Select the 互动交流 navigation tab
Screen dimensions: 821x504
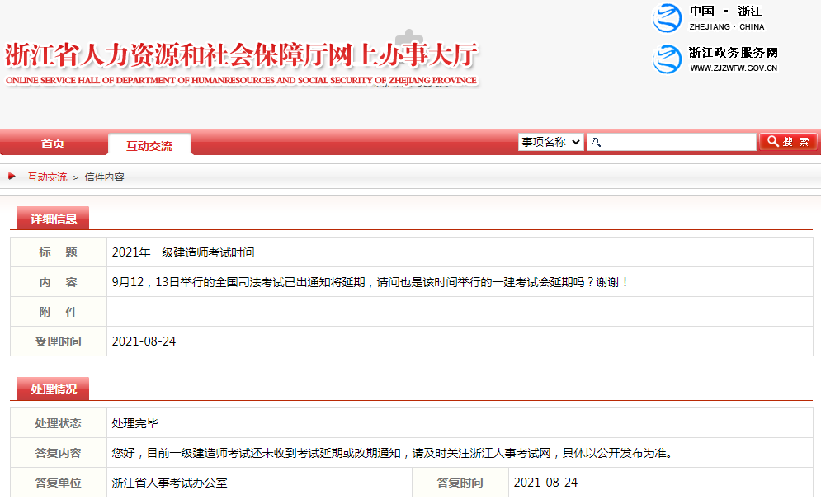[149, 146]
